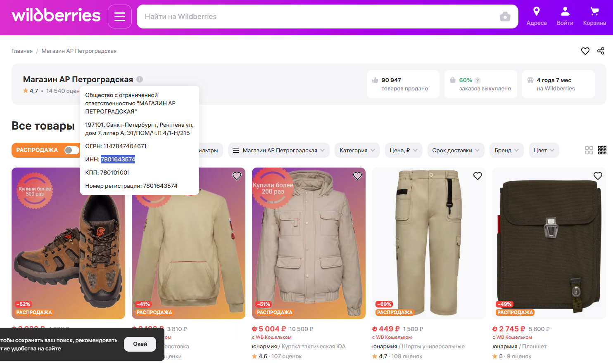Open the Цвет color dropdown

544,150
